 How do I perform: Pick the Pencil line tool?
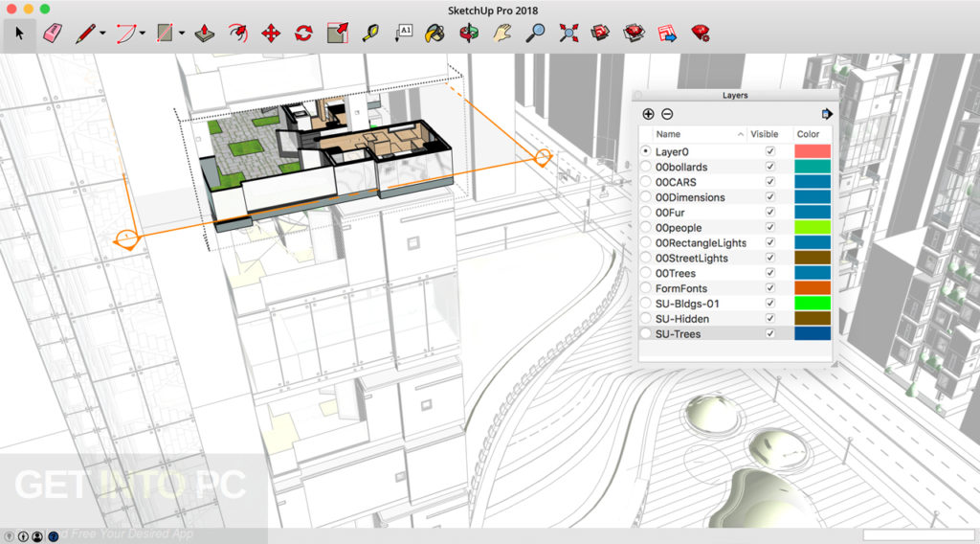pos(85,34)
